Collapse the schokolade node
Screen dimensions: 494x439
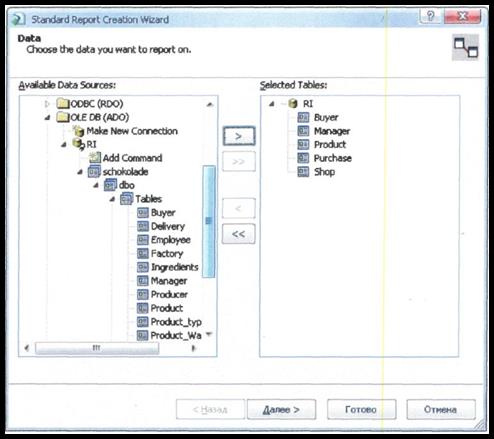[80, 172]
